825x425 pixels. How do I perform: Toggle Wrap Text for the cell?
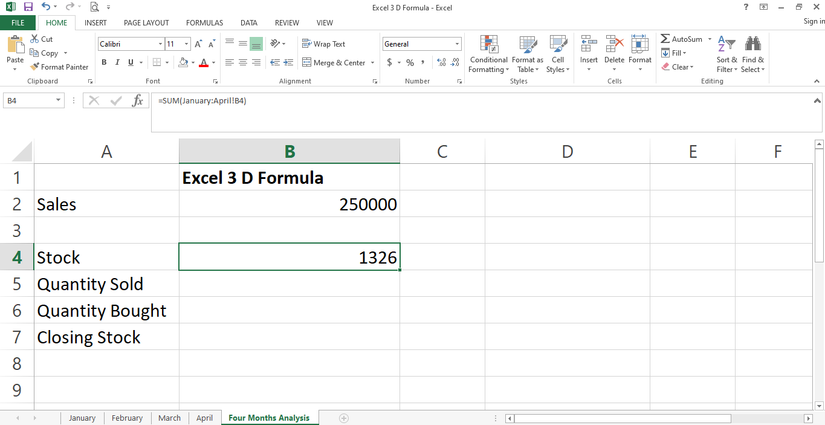[322, 44]
